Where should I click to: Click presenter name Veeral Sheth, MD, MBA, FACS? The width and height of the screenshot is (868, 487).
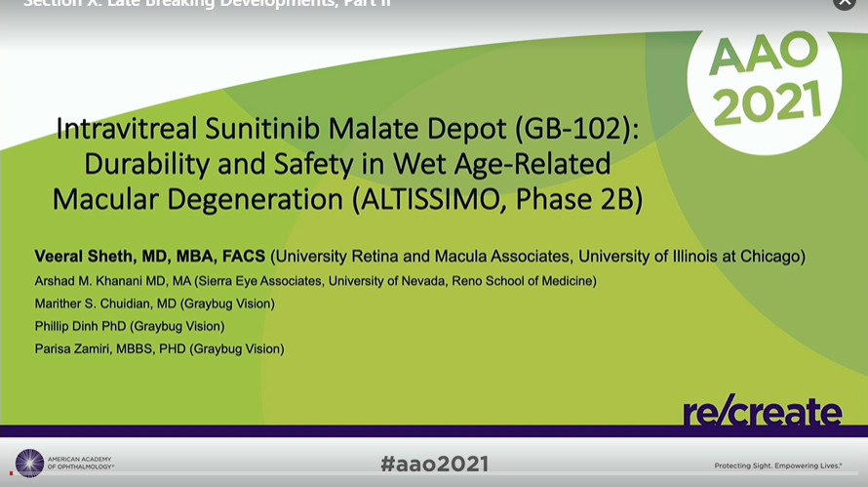[150, 257]
